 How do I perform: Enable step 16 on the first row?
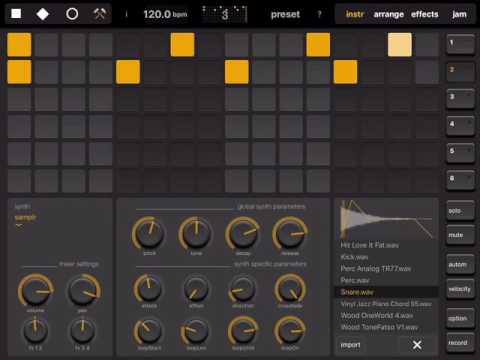(427, 44)
